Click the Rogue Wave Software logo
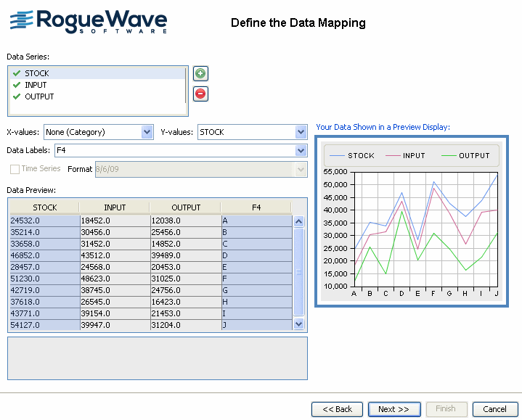522x420 pixels. click(x=88, y=22)
